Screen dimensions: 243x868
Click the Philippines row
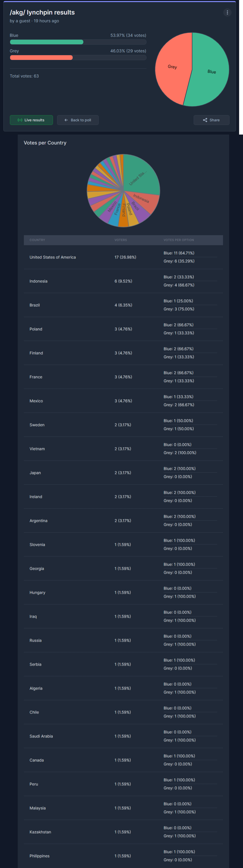[123, 856]
